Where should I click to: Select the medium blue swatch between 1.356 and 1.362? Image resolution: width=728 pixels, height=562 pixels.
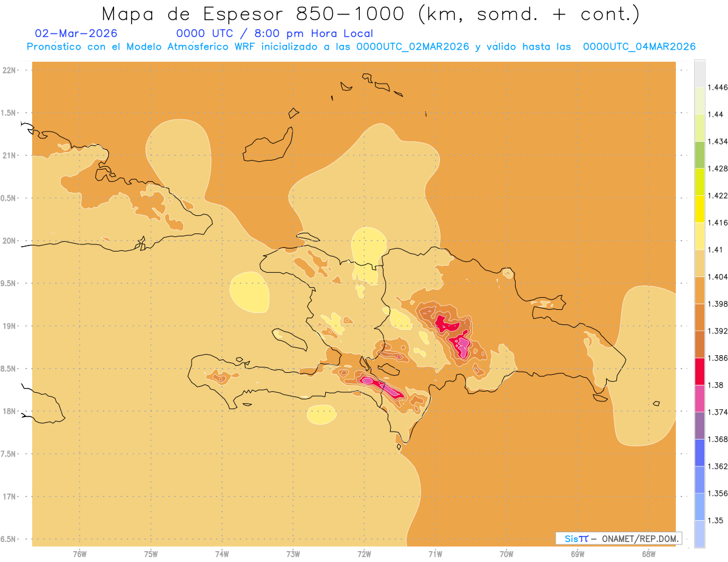pyautogui.click(x=699, y=480)
